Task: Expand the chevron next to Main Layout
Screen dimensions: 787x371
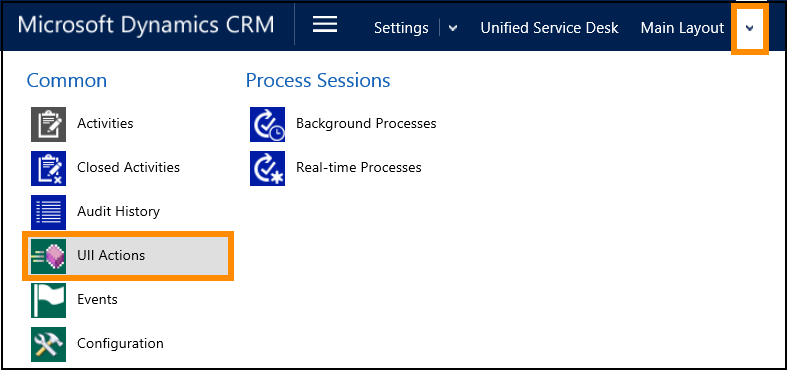Action: 750,29
